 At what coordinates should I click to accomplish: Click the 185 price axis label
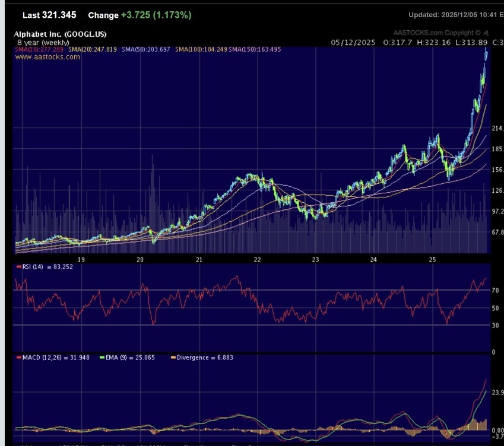(x=497, y=149)
